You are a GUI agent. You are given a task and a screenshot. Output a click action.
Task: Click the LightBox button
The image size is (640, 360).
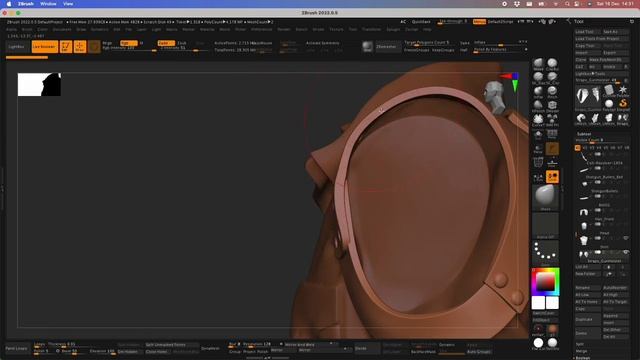pos(17,47)
